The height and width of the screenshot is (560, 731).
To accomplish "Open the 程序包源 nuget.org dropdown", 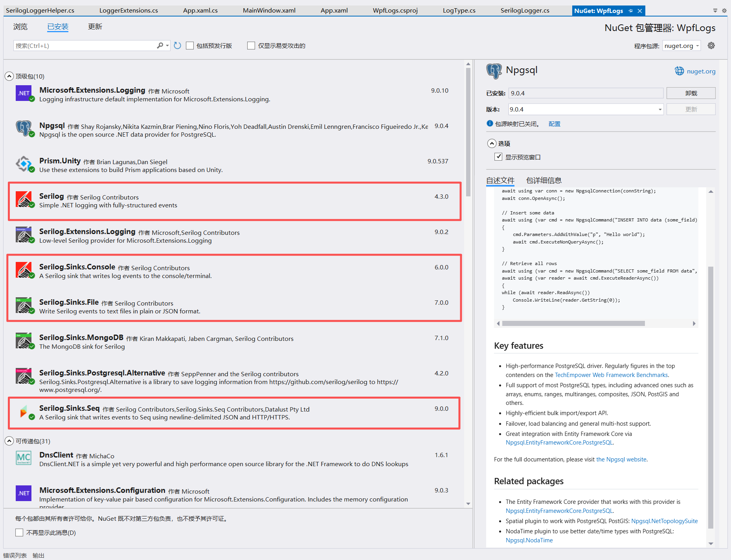I will (681, 46).
